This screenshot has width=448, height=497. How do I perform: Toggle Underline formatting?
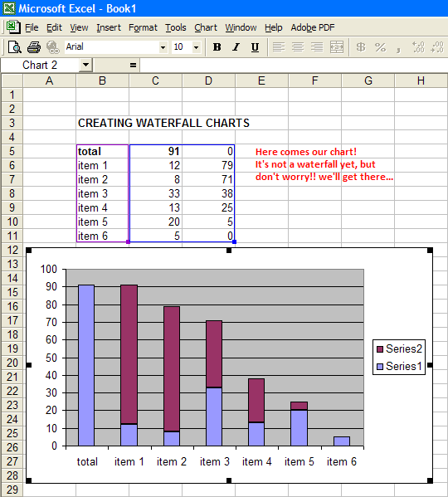255,47
